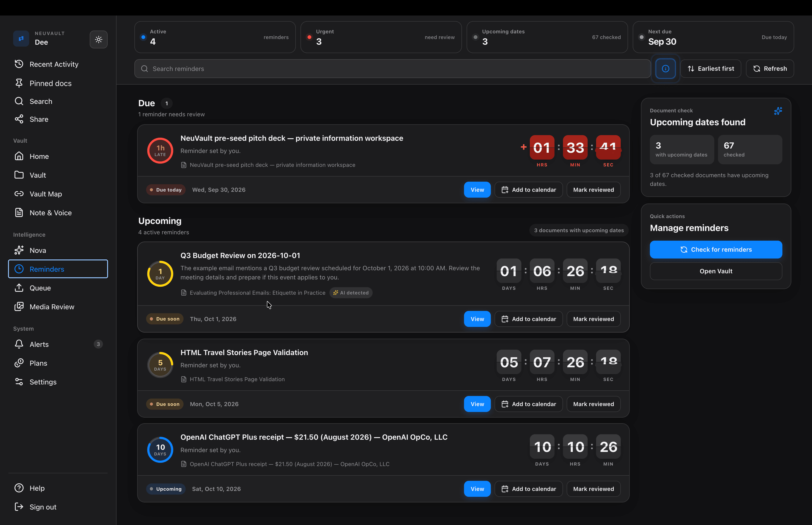View the NeuVault pitch deck reminder
Screen dimensions: 812x525
[x=477, y=190]
